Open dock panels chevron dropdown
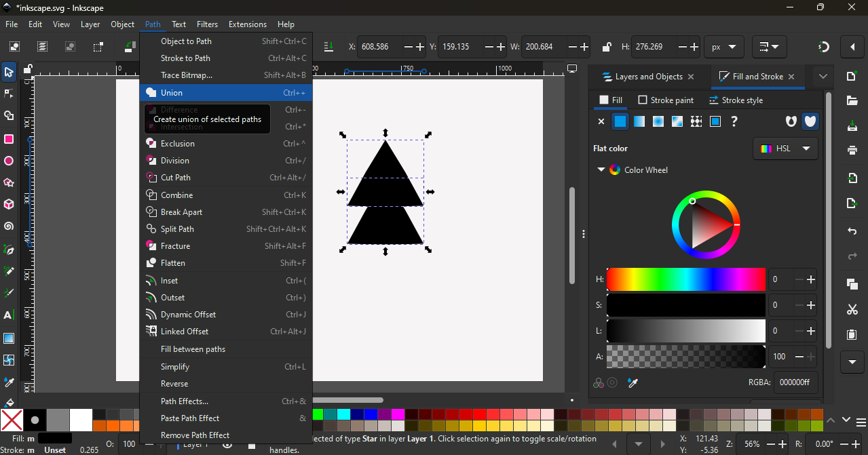 point(823,77)
